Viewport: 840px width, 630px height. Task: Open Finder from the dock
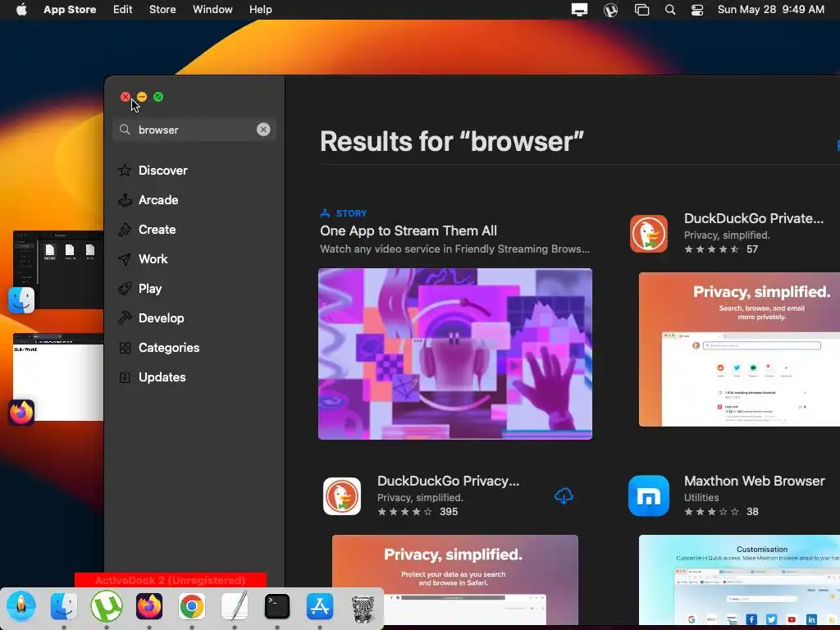point(64,606)
